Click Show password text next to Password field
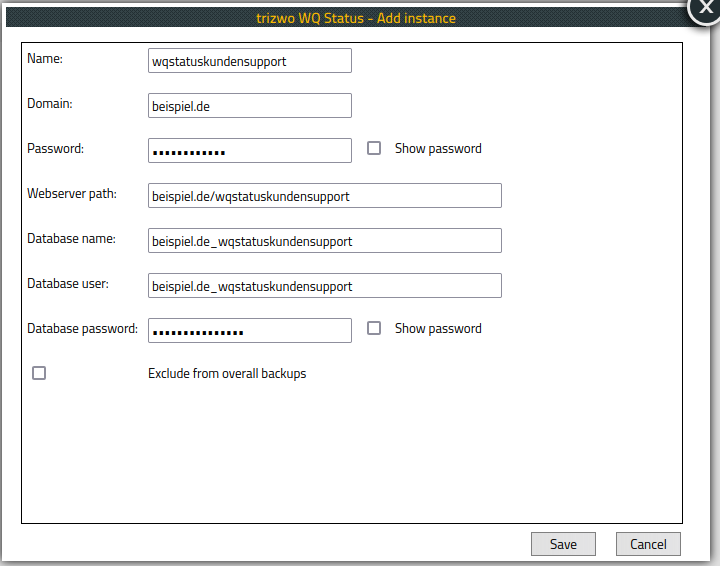The height and width of the screenshot is (566, 720). coord(438,149)
